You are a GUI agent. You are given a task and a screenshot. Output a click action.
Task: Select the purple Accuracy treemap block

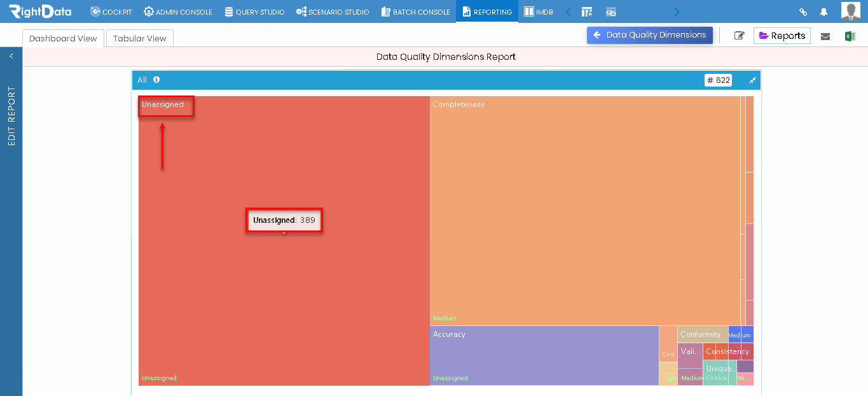click(x=544, y=355)
